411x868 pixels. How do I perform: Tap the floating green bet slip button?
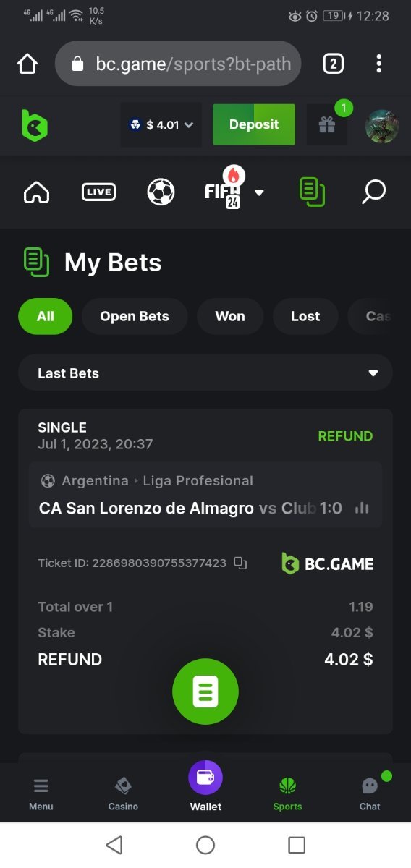(205, 692)
